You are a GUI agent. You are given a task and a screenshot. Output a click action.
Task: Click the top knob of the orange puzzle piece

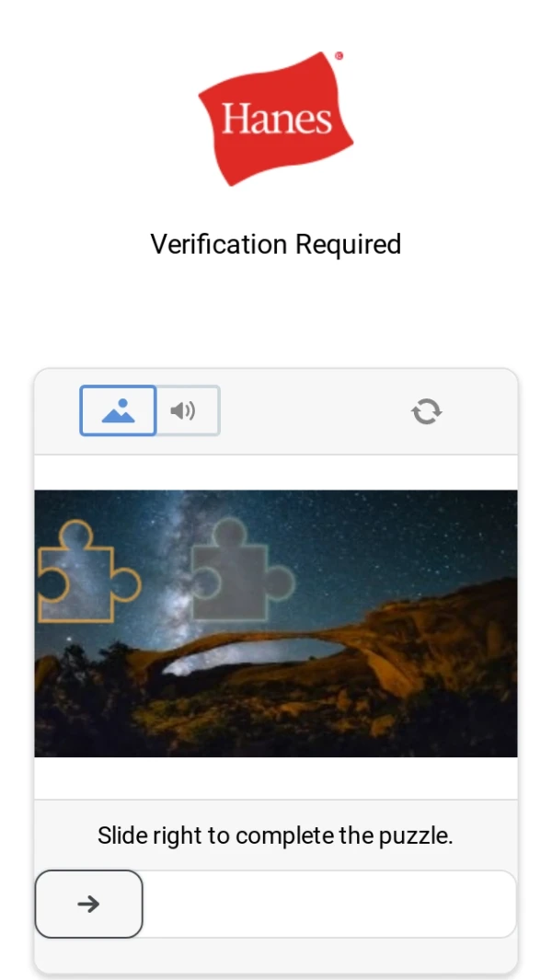pos(76,535)
